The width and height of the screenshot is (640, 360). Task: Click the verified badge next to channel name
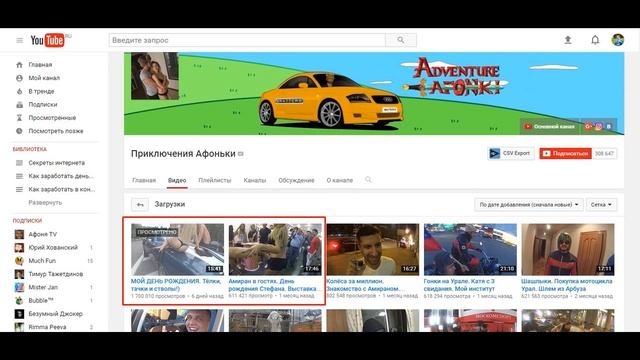click(x=241, y=154)
